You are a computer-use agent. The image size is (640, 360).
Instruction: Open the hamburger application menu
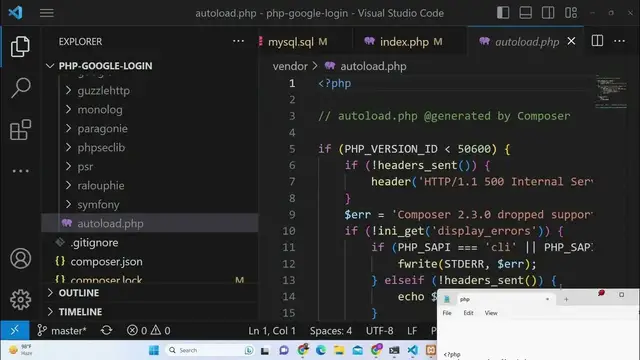[x=47, y=13]
